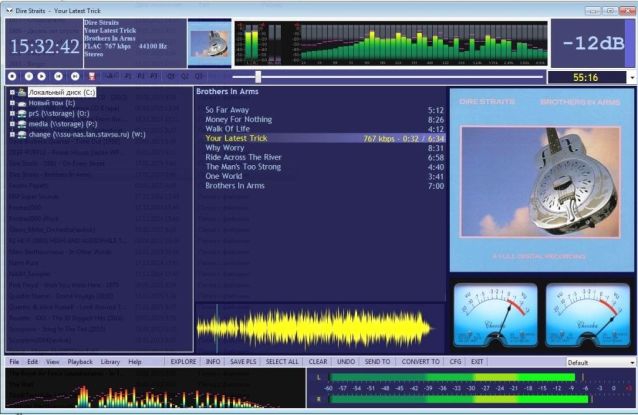638x415 pixels.
Task: Open the dropdown beside the 55:16 time display
Action: (632, 77)
